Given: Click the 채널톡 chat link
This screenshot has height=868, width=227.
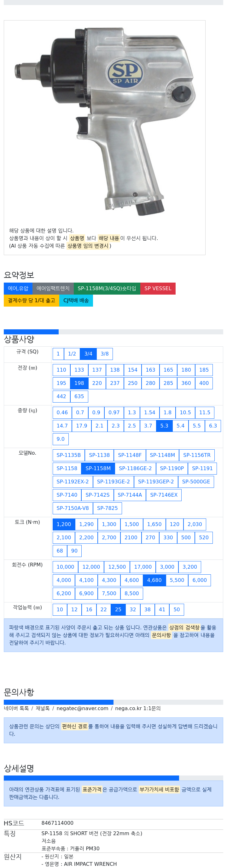Looking at the screenshot, I should 43,708.
